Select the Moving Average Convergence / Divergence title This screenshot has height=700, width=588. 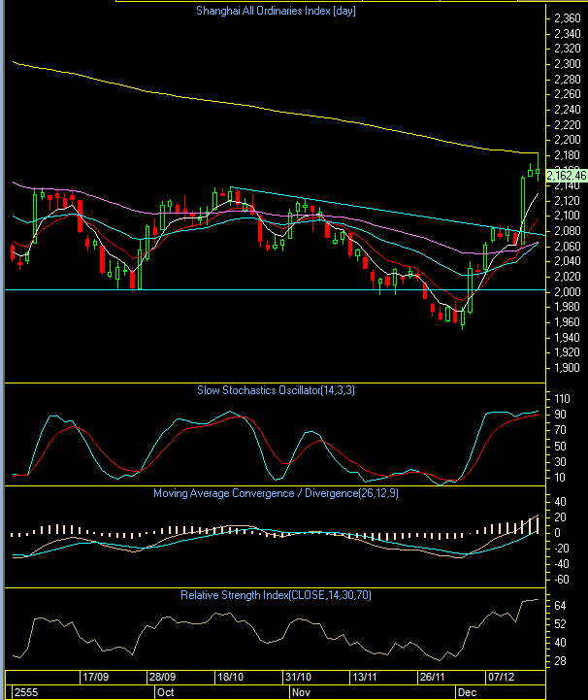[273, 493]
